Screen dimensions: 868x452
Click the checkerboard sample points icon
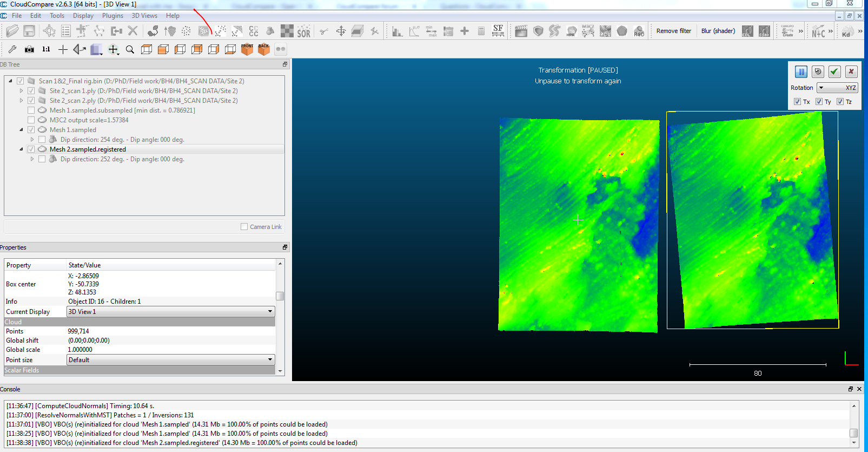click(287, 31)
